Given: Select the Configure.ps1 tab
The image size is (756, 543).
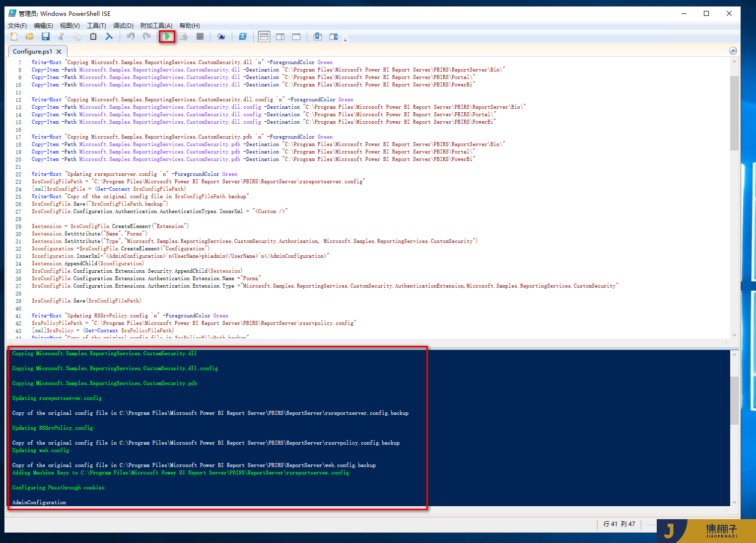Looking at the screenshot, I should [x=32, y=52].
